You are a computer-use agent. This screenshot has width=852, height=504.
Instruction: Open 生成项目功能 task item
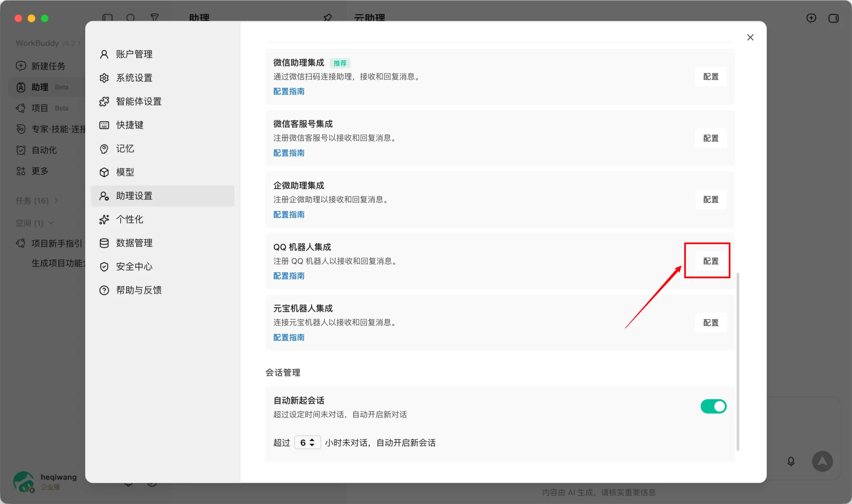[x=58, y=263]
